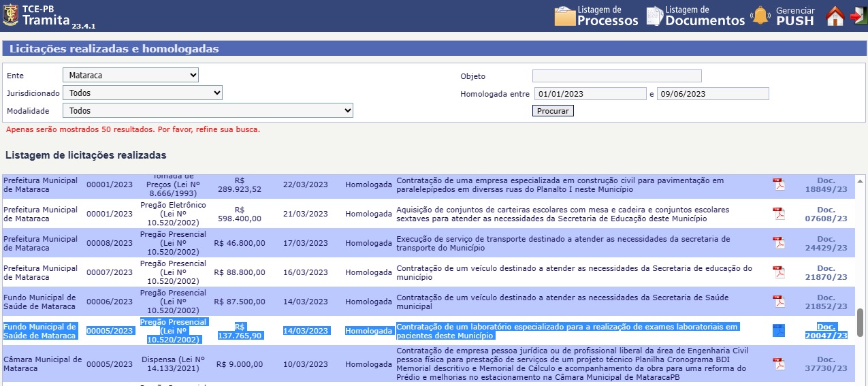Click Gerenciar PUSH menu label
Screen dimensions: 868x386
click(x=795, y=16)
